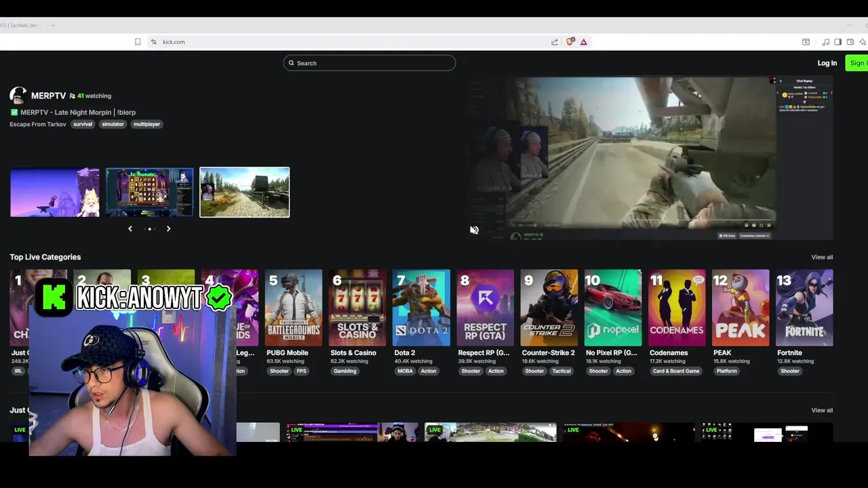Open Respect RP (GTA) category card
The height and width of the screenshot is (488, 868).
point(486,308)
